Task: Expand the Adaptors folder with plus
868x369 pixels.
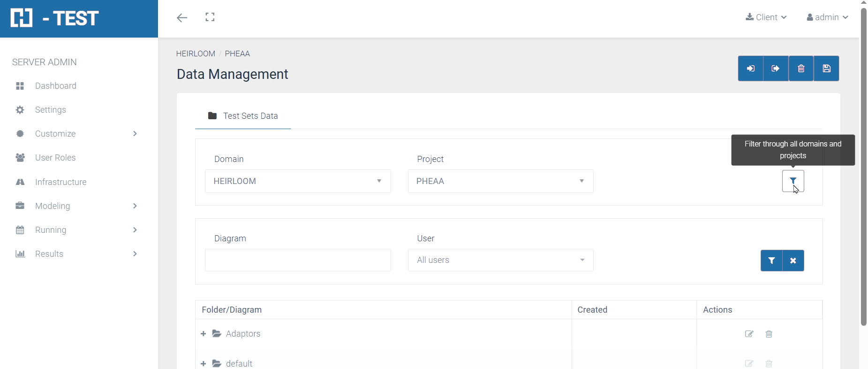Action: click(203, 334)
